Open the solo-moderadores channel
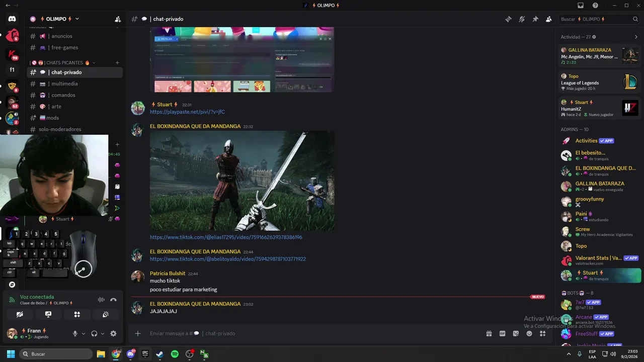This screenshot has width=644, height=362. pos(75,129)
